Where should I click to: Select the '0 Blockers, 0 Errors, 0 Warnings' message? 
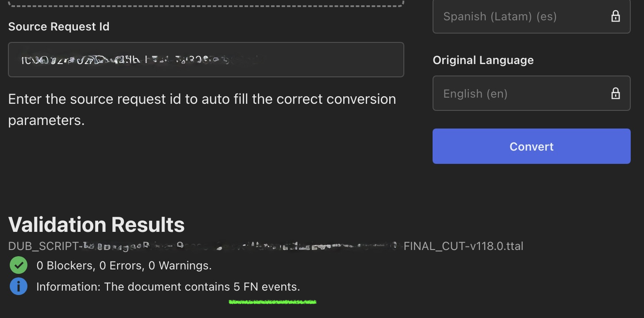click(x=124, y=266)
